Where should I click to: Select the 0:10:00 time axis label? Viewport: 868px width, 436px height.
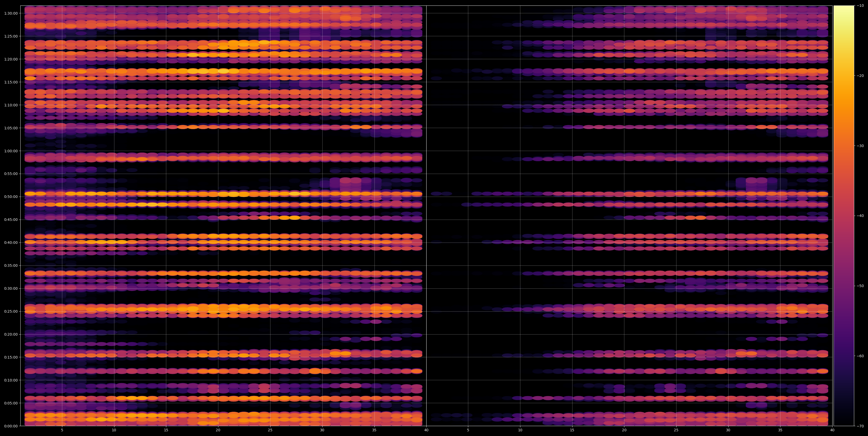click(x=11, y=380)
